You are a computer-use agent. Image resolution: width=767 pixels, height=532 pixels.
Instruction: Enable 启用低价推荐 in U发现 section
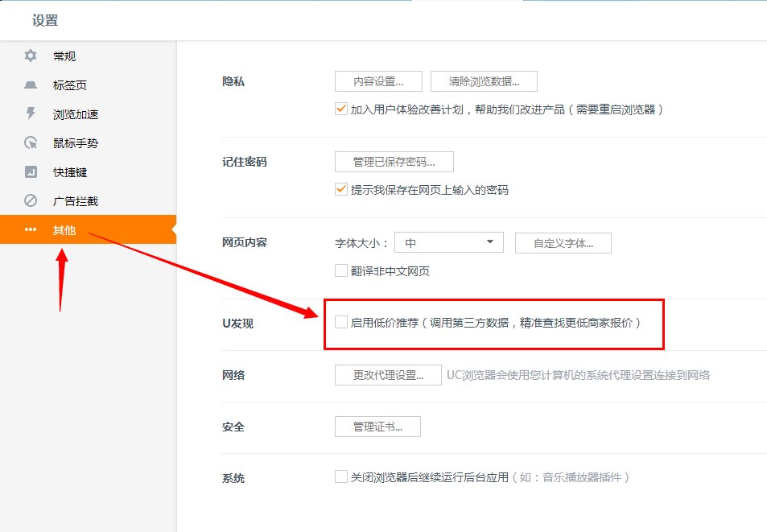[340, 322]
